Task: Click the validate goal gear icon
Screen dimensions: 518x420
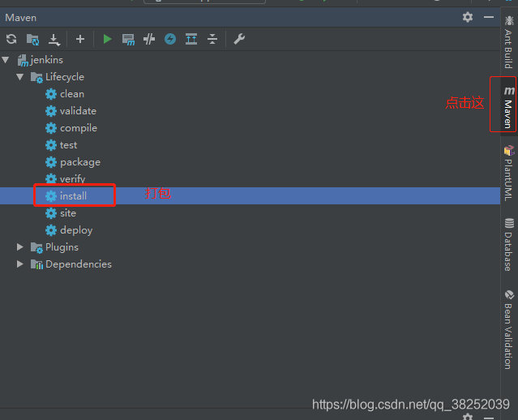Action: [51, 111]
